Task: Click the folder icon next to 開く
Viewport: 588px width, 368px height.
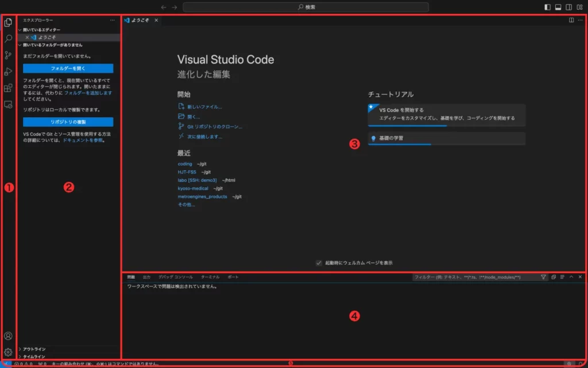Action: [x=181, y=116]
